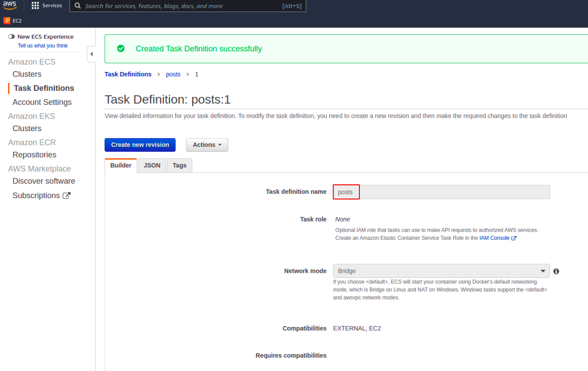The width and height of the screenshot is (588, 371).
Task: Click the green success checkmark icon
Action: click(120, 48)
